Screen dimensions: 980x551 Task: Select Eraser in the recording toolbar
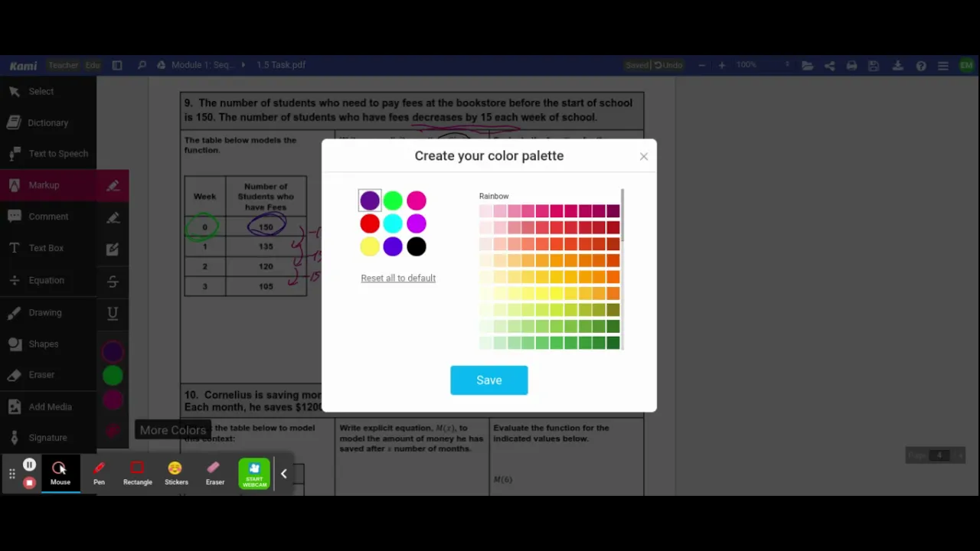[214, 474]
